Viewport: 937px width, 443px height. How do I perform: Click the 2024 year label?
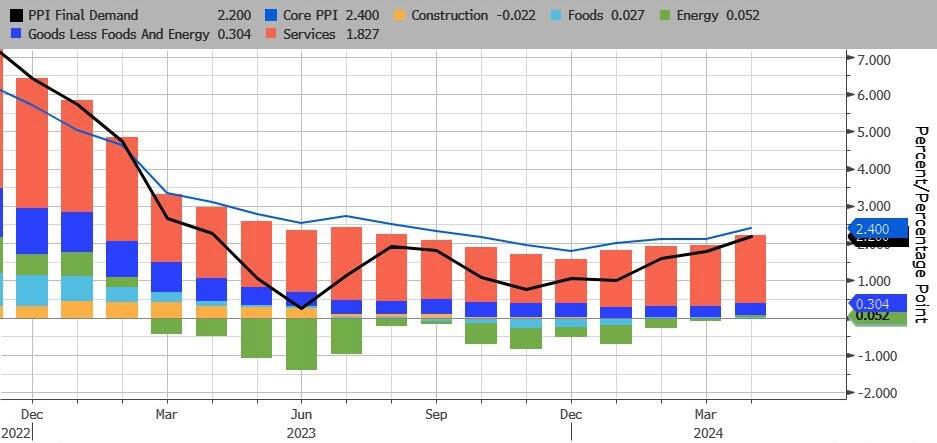[x=708, y=433]
